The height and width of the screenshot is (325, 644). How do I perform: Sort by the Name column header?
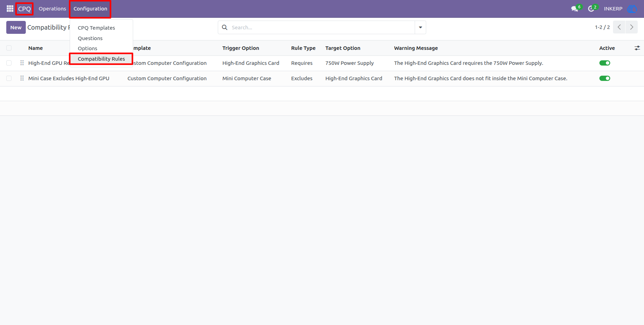[36, 48]
